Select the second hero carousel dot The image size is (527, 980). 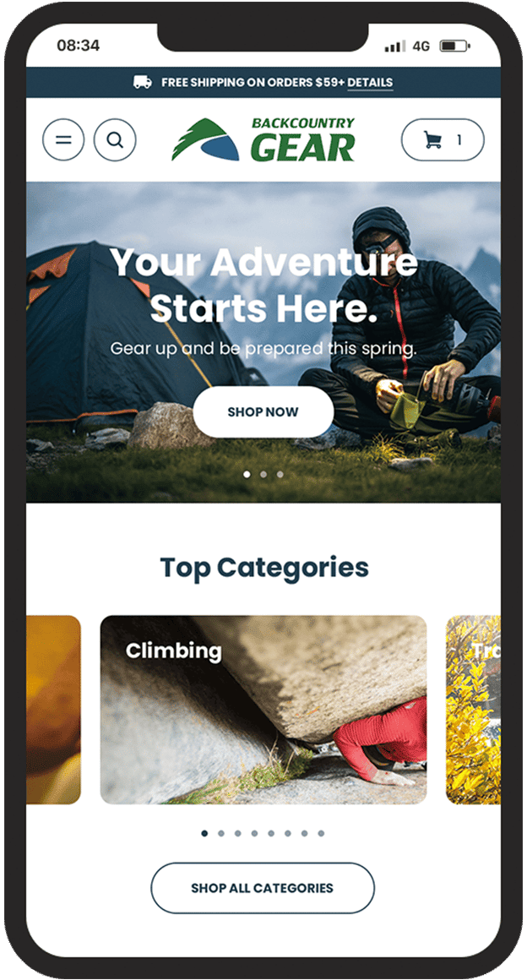(x=263, y=475)
